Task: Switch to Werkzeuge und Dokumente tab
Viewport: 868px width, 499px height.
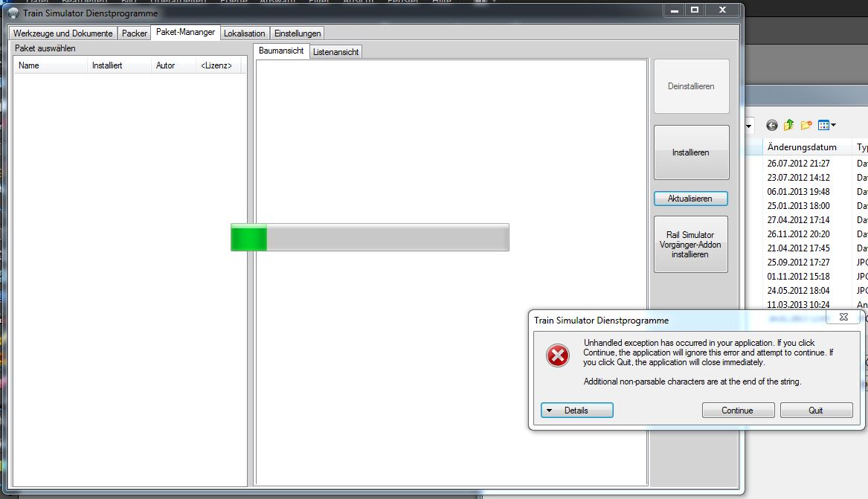Action: 62,33
